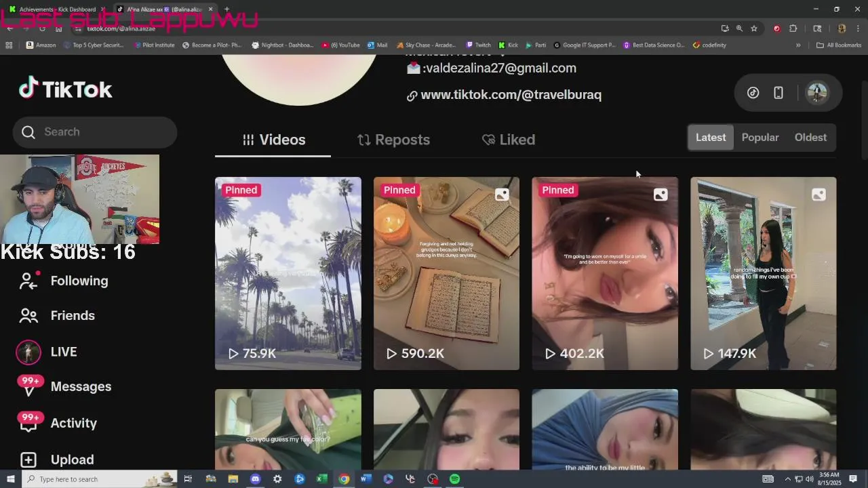Viewport: 868px width, 488px height.
Task: Click the Get TikTok app phone icon
Action: [x=778, y=93]
